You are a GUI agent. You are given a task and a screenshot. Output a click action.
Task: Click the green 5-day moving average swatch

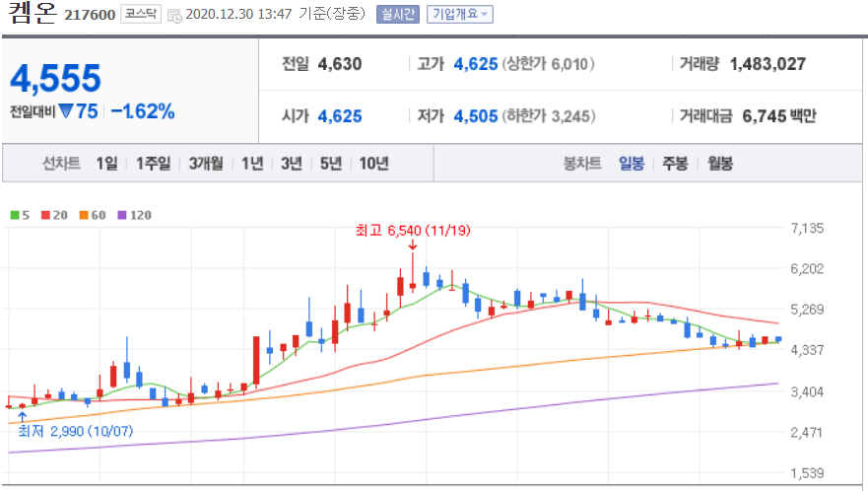(15, 215)
